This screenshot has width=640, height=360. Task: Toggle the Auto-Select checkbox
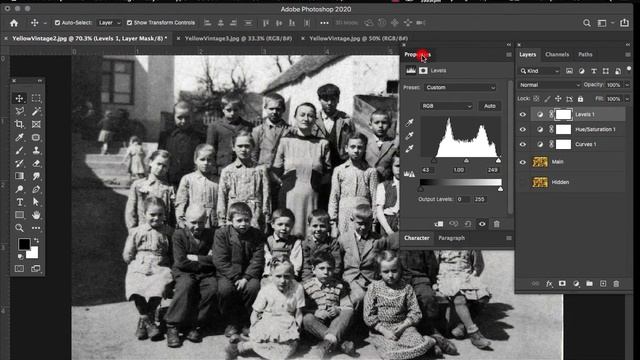coord(58,23)
